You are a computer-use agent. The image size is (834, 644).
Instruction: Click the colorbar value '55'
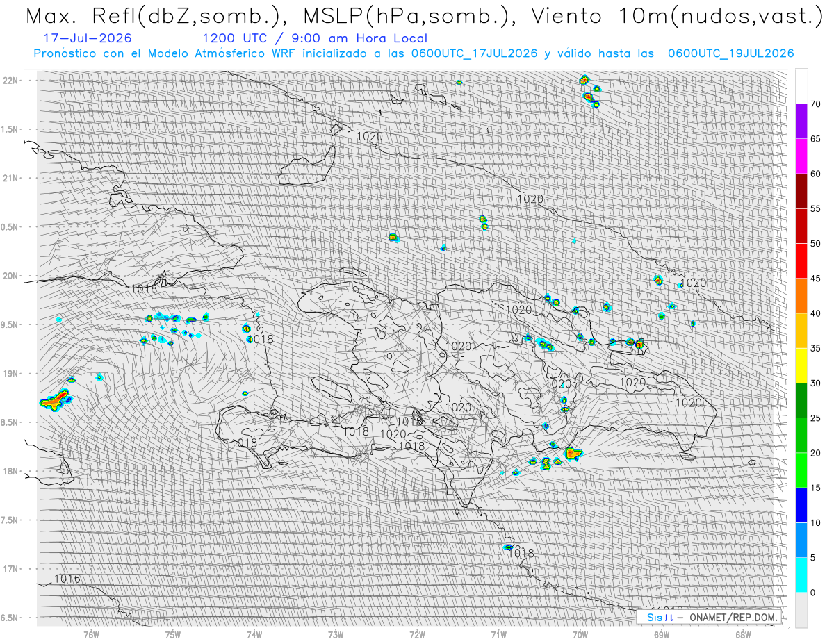(815, 208)
